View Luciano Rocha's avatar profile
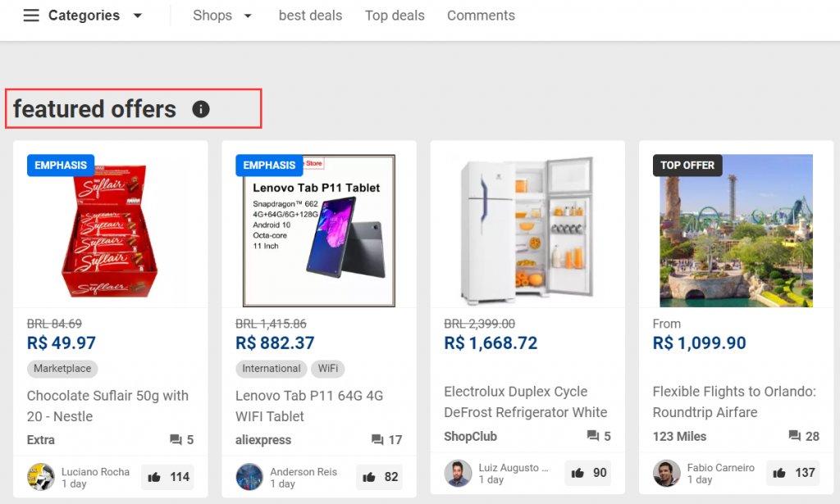This screenshot has width=840, height=504. pyautogui.click(x=41, y=477)
